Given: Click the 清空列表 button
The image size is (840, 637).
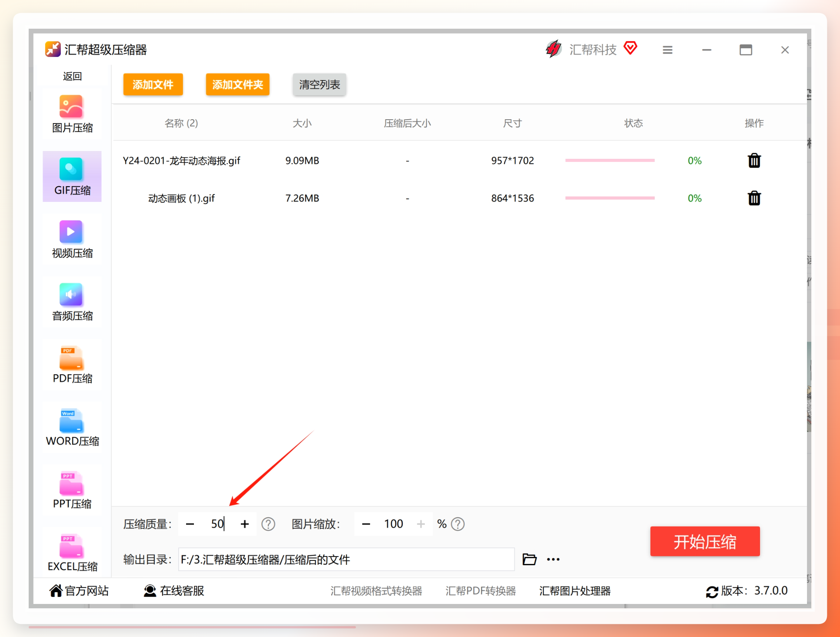Looking at the screenshot, I should (x=320, y=84).
